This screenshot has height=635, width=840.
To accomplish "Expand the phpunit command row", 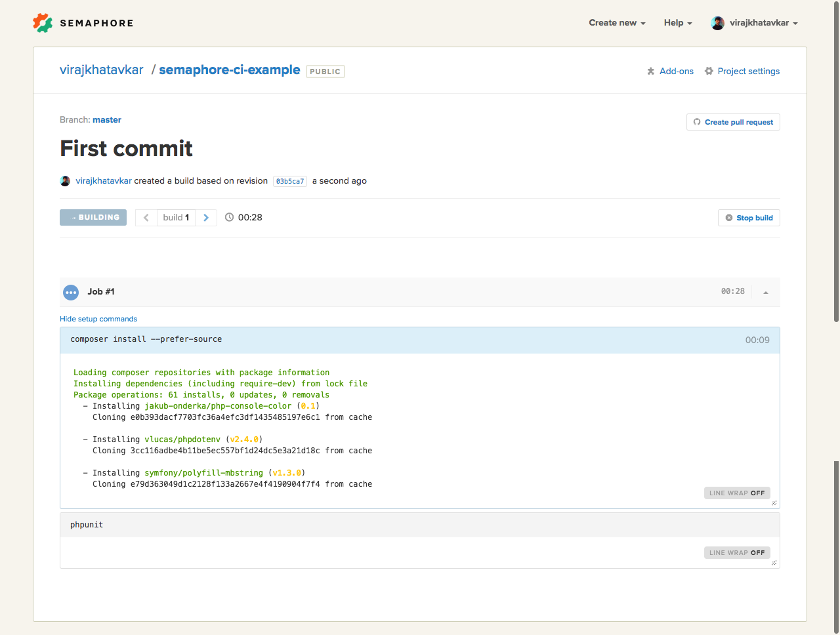I will pyautogui.click(x=420, y=525).
